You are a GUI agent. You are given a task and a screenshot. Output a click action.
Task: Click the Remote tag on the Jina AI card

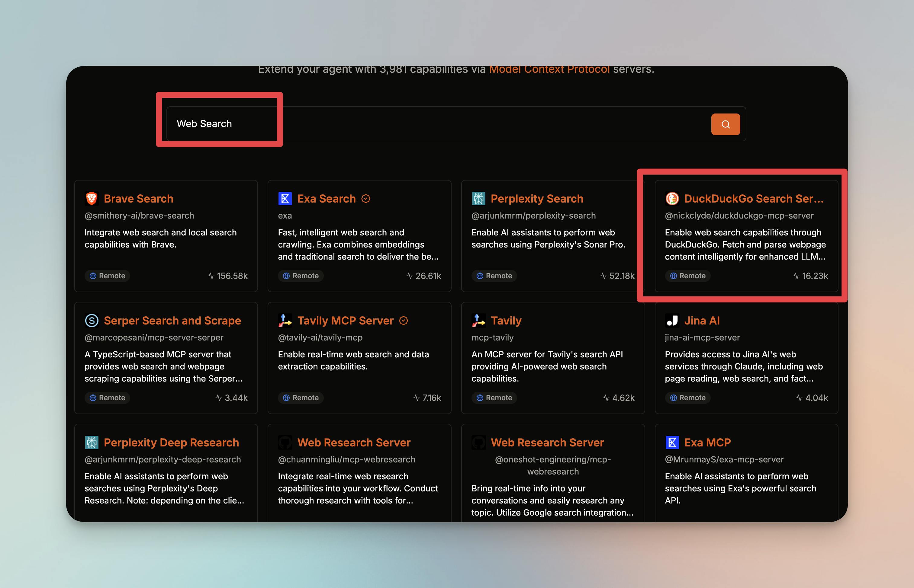point(687,398)
